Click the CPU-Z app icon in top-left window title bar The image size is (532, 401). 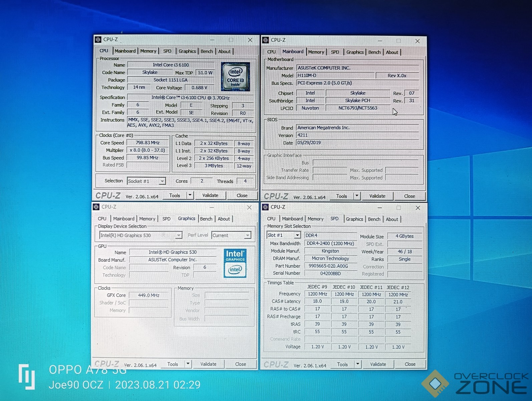[98, 39]
